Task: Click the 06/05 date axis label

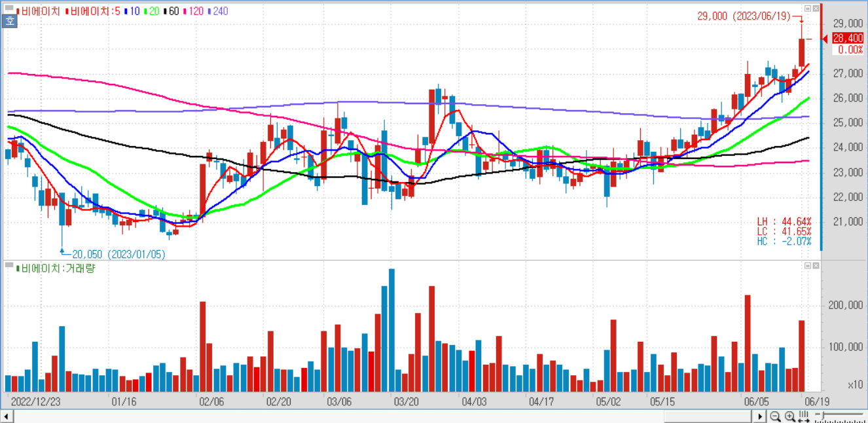Action: 756,401
